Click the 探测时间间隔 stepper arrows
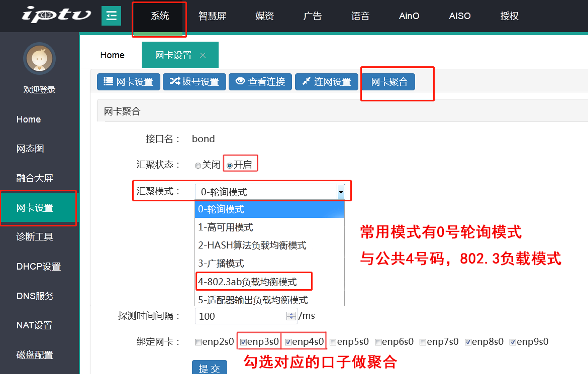The image size is (588, 374). click(x=291, y=316)
